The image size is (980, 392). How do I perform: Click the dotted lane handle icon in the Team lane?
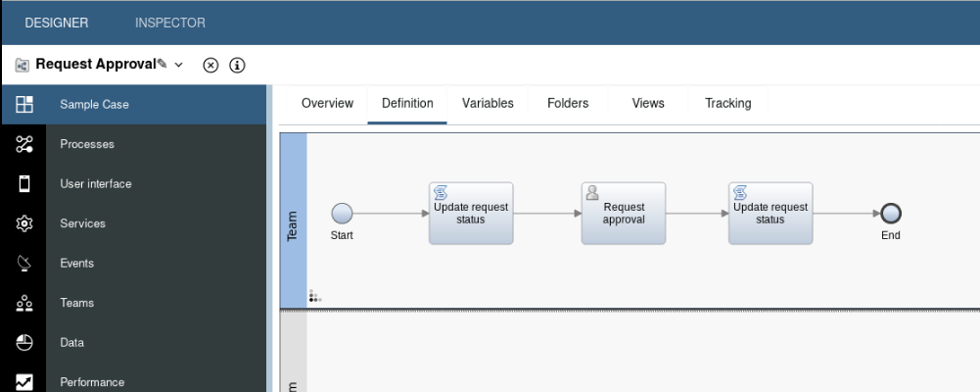pyautogui.click(x=314, y=296)
